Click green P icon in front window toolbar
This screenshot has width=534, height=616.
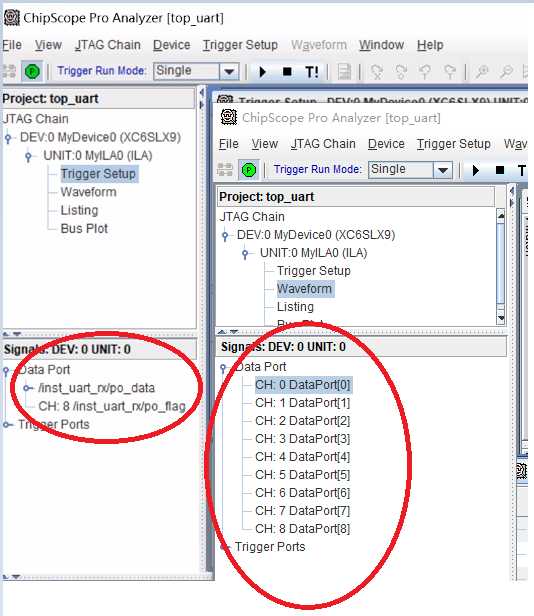coord(248,170)
